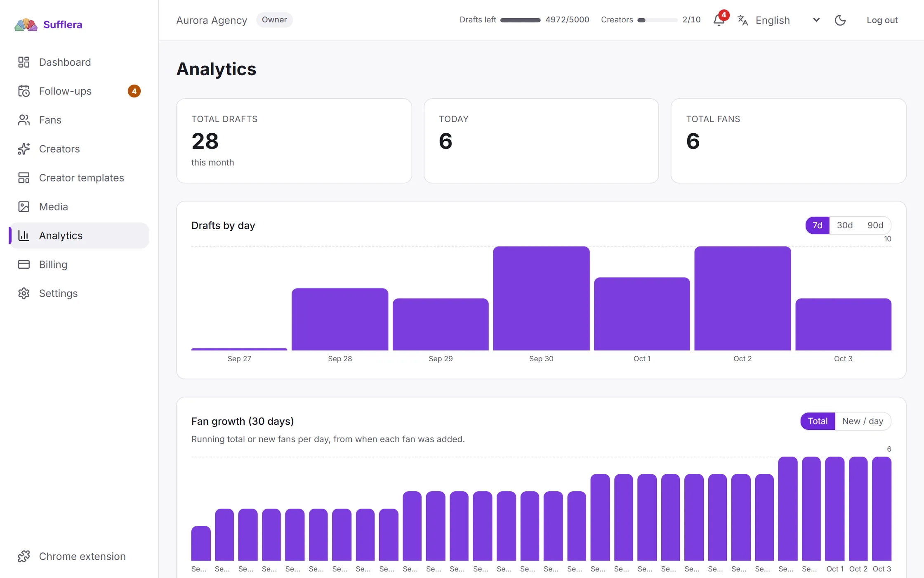The image size is (924, 578).
Task: Open Media library
Action: click(79, 207)
